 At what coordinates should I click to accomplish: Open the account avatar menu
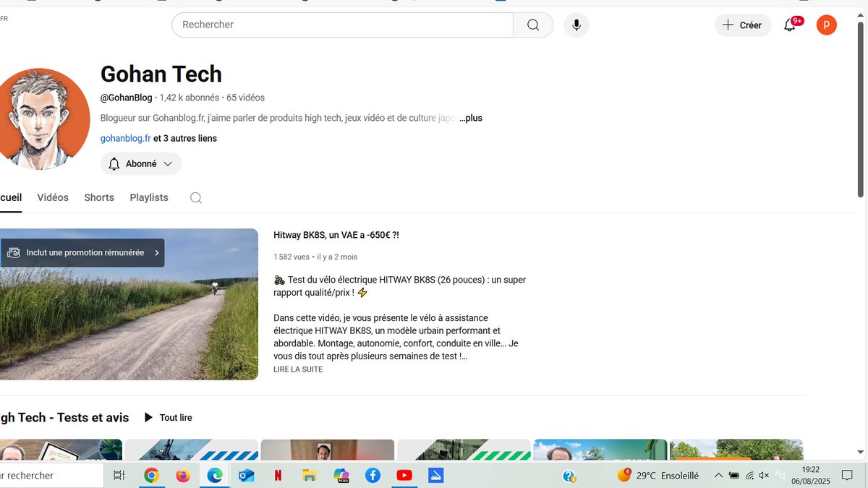pyautogui.click(x=827, y=25)
